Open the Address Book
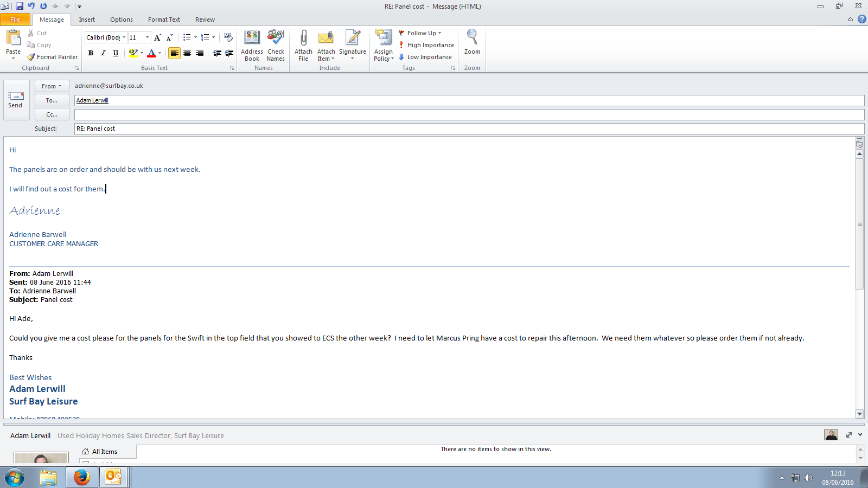Screen dimensions: 868x488 (252, 46)
